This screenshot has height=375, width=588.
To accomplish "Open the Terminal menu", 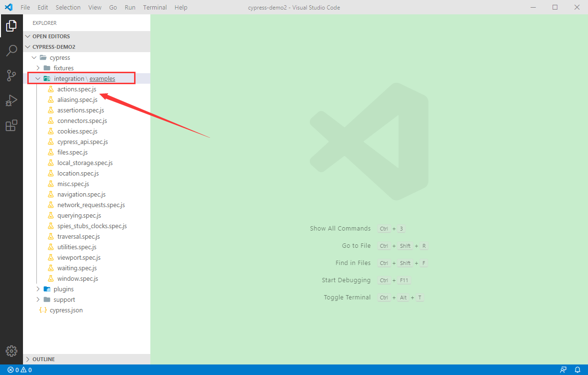I will pos(155,7).
